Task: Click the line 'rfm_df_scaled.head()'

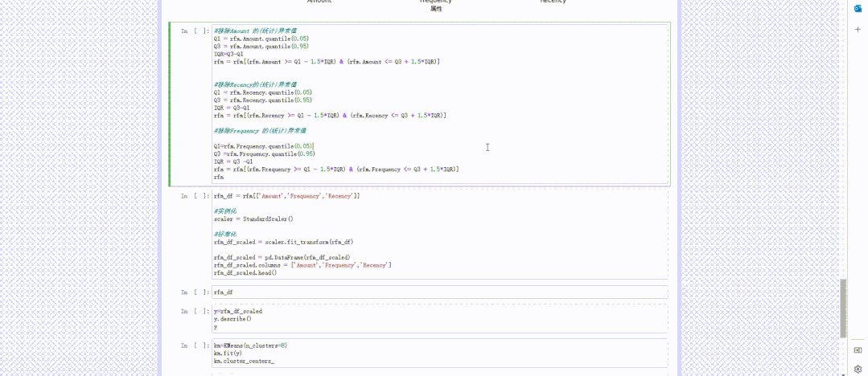Action: (245, 272)
